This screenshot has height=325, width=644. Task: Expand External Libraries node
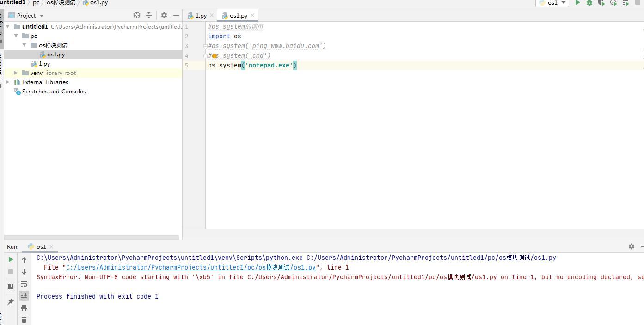[7, 82]
